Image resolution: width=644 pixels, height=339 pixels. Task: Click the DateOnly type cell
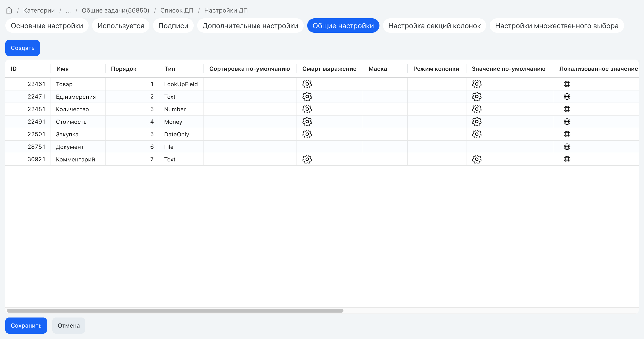(x=181, y=134)
